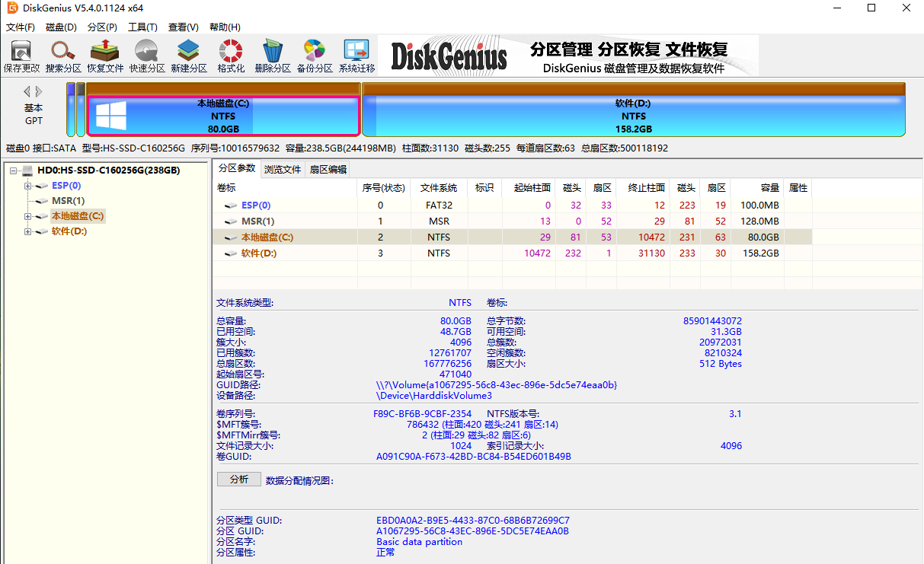This screenshot has width=924, height=564.
Task: Click the 分析 button
Action: pos(238,480)
